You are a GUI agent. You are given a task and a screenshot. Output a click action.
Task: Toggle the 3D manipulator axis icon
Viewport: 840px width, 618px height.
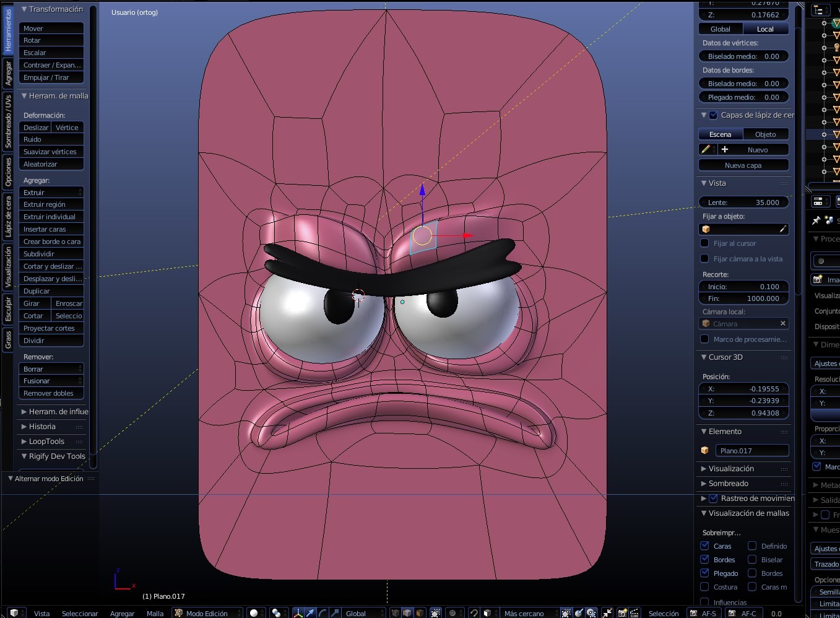point(298,613)
